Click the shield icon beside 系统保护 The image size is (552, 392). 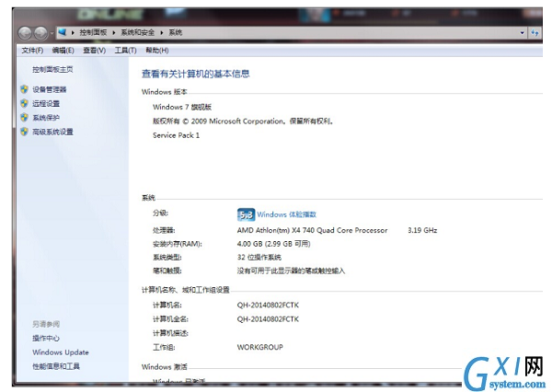[x=24, y=117]
